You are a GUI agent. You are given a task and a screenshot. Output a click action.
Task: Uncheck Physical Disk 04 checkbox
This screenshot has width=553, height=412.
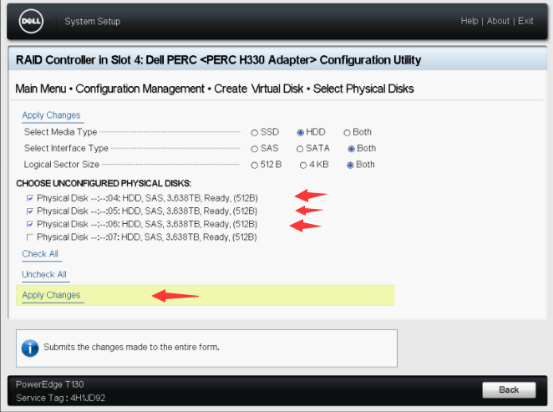pyautogui.click(x=30, y=198)
